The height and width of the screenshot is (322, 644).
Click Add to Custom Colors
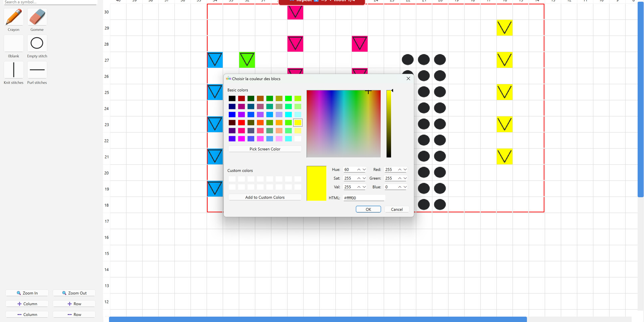click(x=265, y=197)
